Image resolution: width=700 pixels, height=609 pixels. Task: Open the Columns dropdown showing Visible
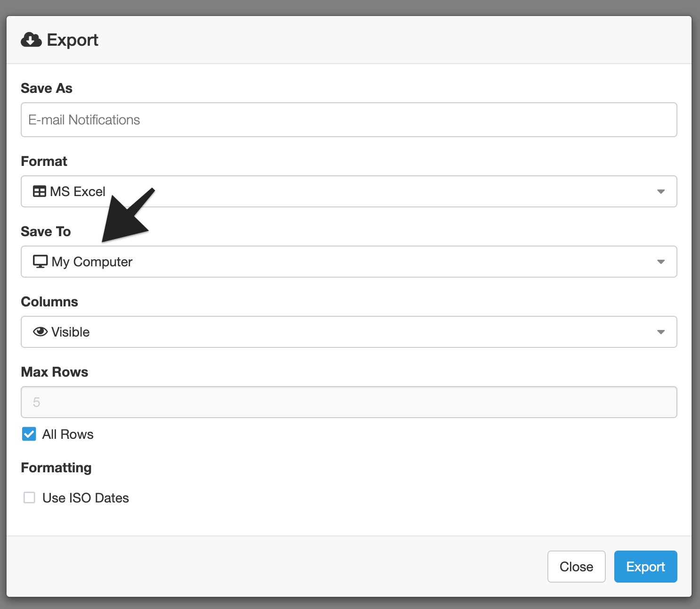point(349,332)
